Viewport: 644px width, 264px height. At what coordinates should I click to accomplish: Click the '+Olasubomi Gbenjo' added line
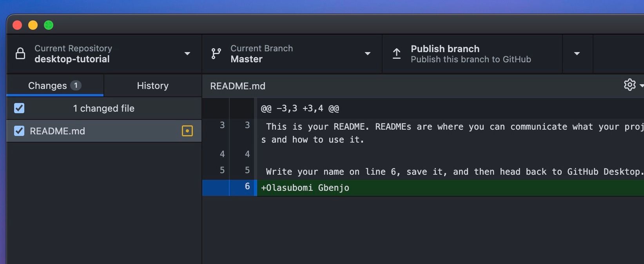point(305,188)
